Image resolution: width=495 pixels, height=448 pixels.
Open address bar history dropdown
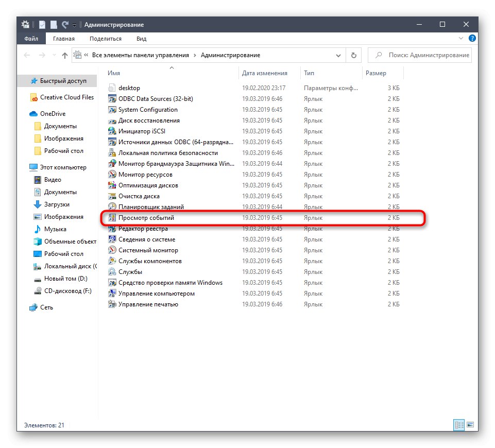click(338, 56)
